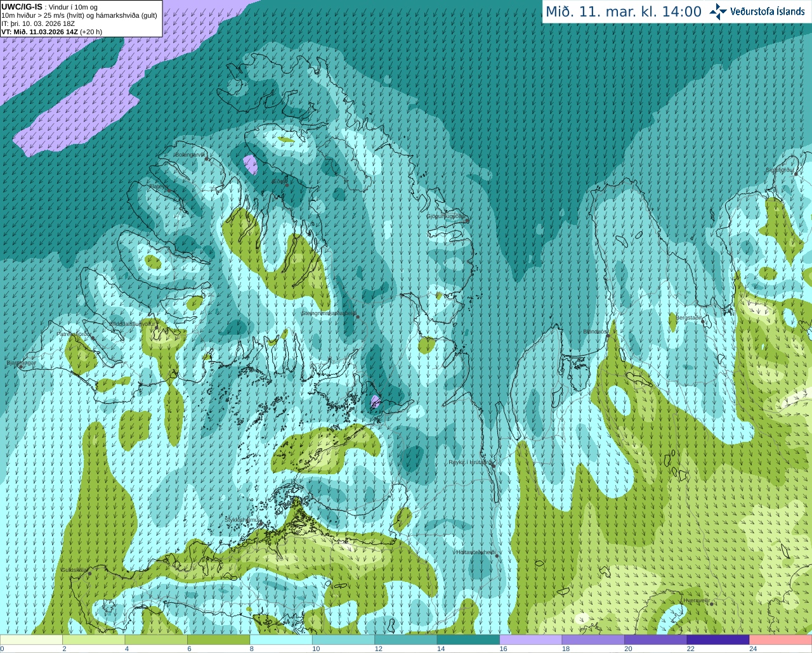
Task: Click the 16–18 m/s light purple legend swatch
Action: (x=531, y=640)
